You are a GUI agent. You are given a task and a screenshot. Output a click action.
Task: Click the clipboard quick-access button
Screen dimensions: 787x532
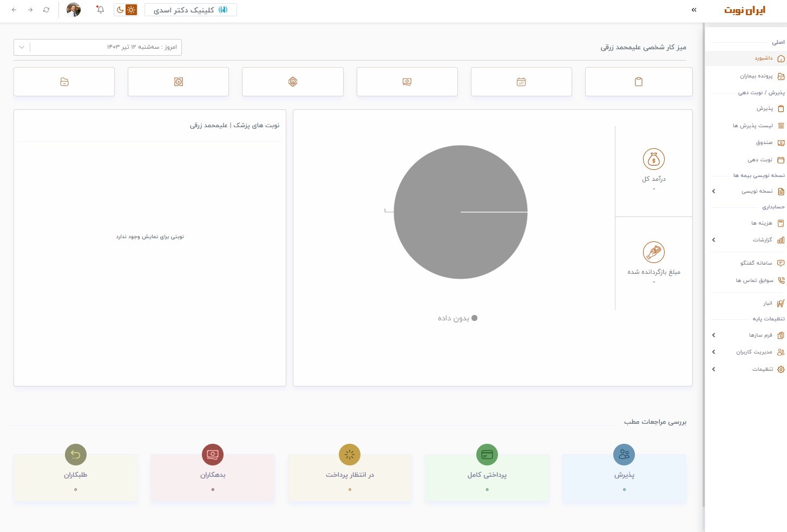tap(639, 82)
